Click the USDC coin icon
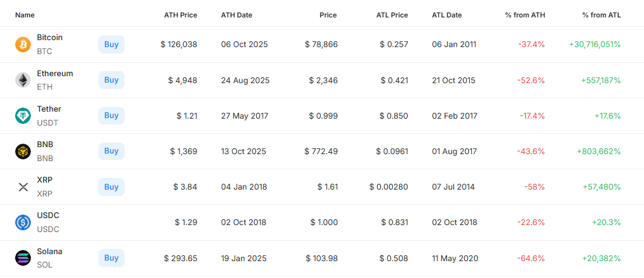This screenshot has height=278, width=644. 23,222
